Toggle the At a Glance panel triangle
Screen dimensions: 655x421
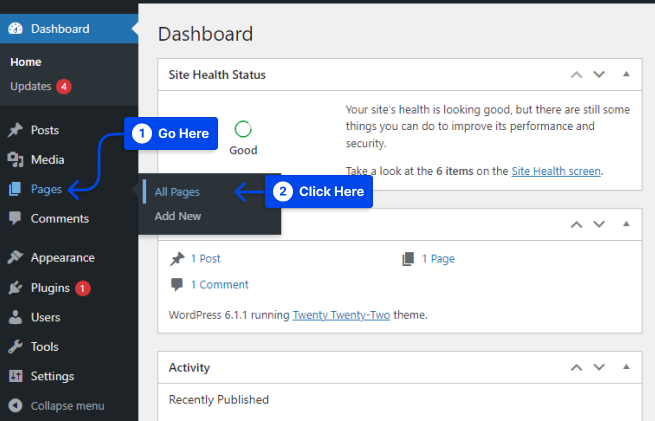[626, 224]
